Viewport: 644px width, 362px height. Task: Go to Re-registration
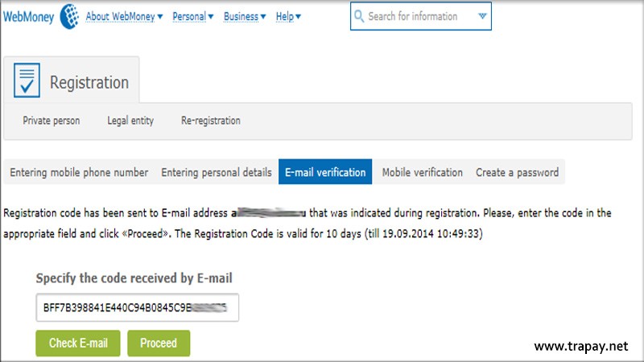click(211, 121)
